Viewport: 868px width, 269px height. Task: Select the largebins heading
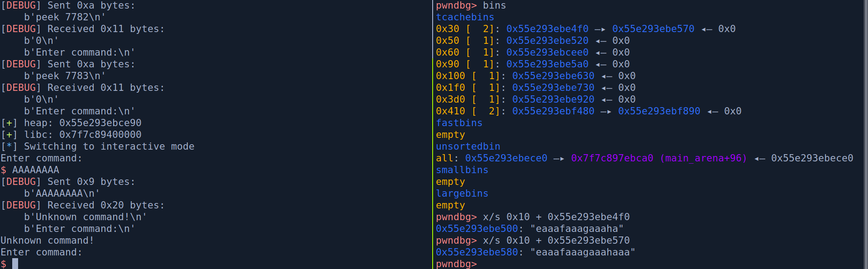[462, 193]
